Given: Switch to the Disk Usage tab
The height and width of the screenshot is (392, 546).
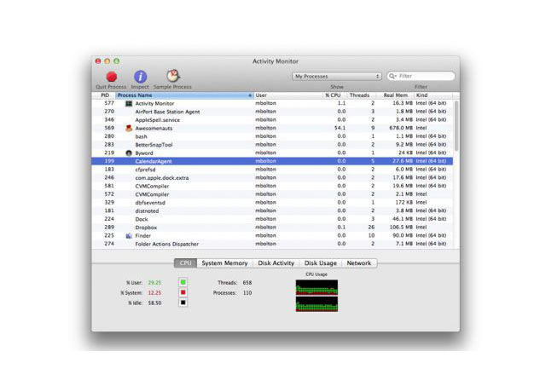Looking at the screenshot, I should (321, 263).
